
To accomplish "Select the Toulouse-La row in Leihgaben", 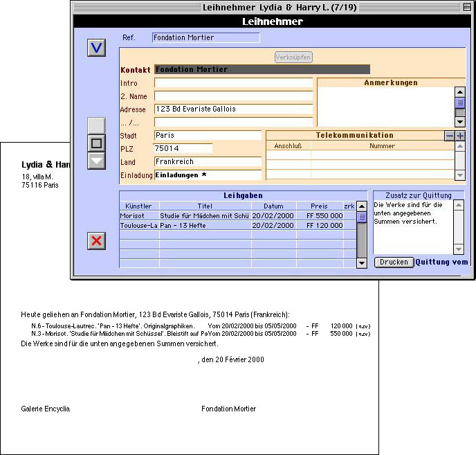I will [238, 226].
